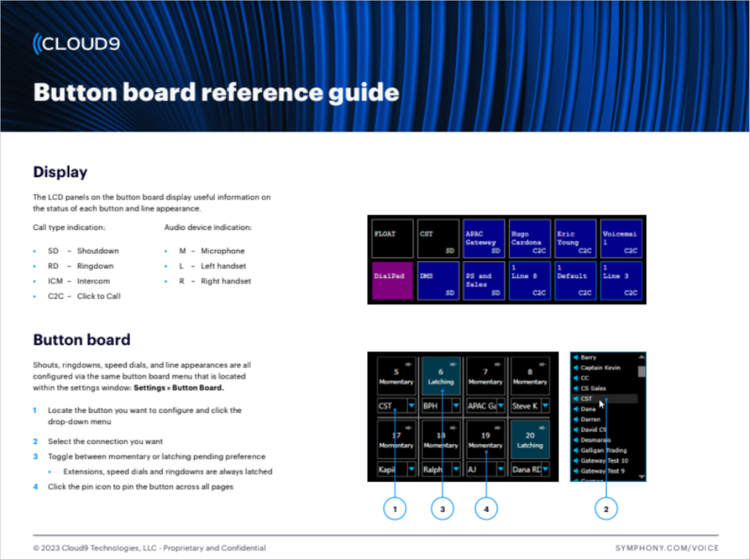Screen dimensions: 750x560
Task: Click the "Shoutdown" legend text
Action: click(98, 251)
